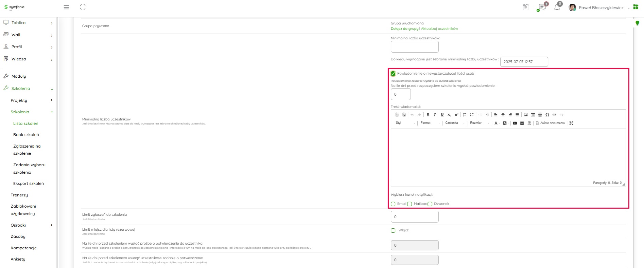Screen dimensions: 644x268
Task: Maximize the rich text editor
Action: point(571,123)
